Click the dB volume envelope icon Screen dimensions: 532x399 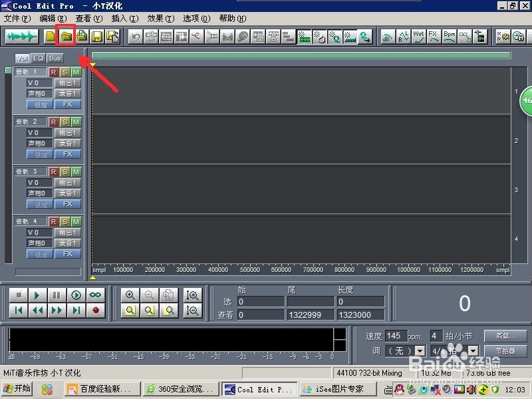tap(388, 37)
